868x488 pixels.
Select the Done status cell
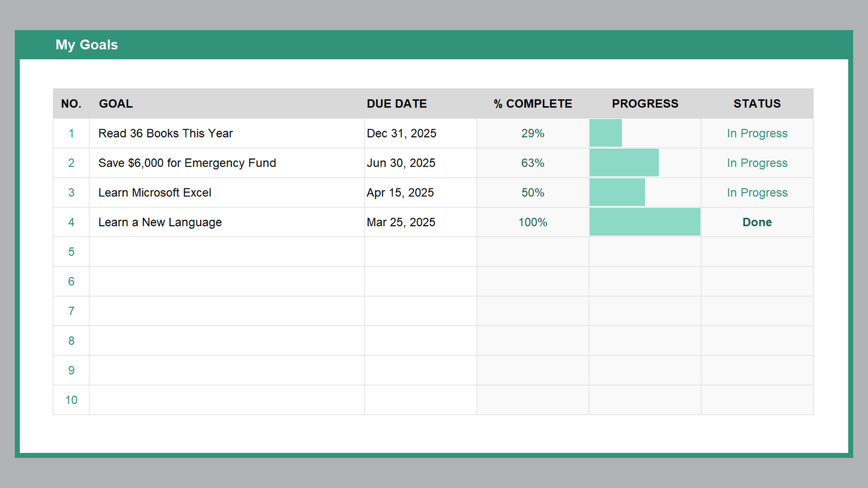click(757, 222)
